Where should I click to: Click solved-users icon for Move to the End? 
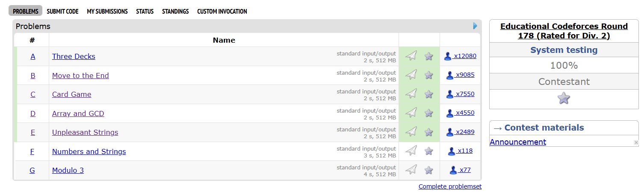click(x=449, y=76)
